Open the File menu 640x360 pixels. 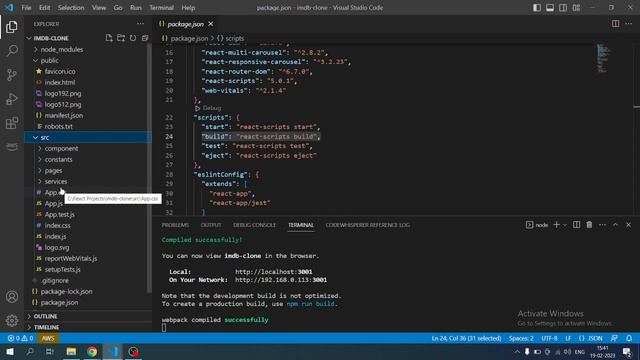point(26,8)
